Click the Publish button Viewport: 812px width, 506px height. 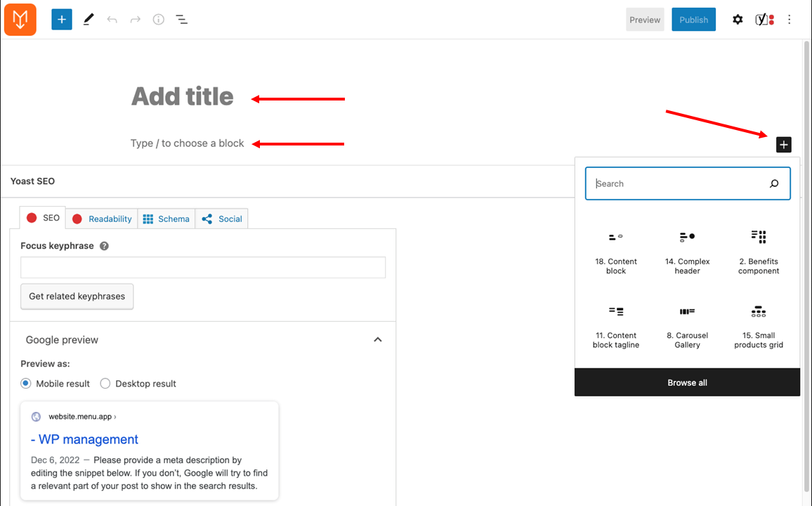click(693, 20)
